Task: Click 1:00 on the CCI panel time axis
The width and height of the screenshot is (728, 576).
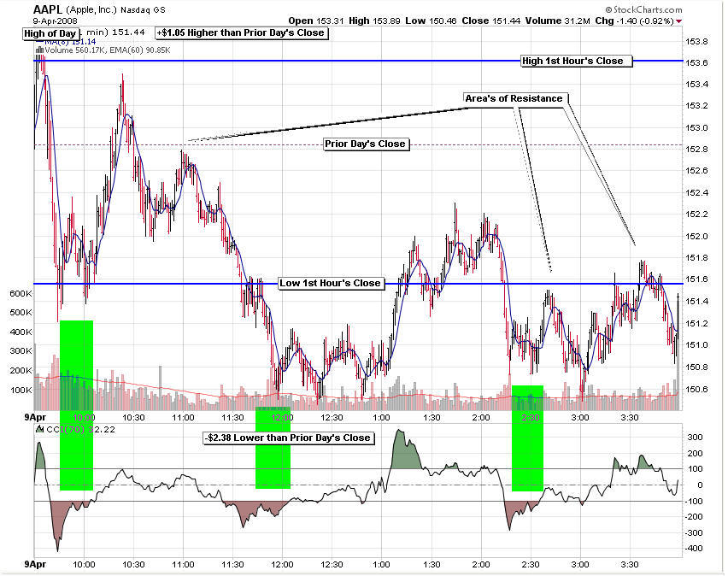Action: [x=382, y=565]
